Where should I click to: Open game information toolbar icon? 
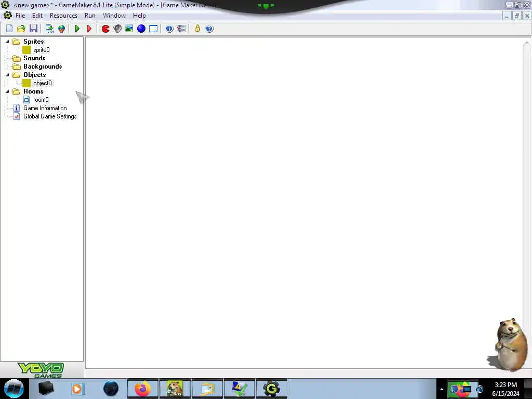point(169,29)
